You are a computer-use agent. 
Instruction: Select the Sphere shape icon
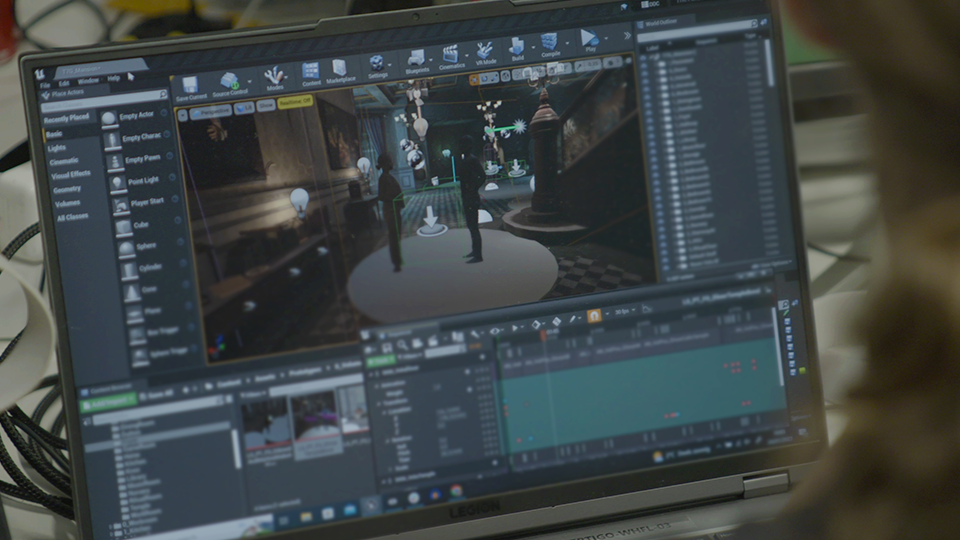[x=126, y=249]
